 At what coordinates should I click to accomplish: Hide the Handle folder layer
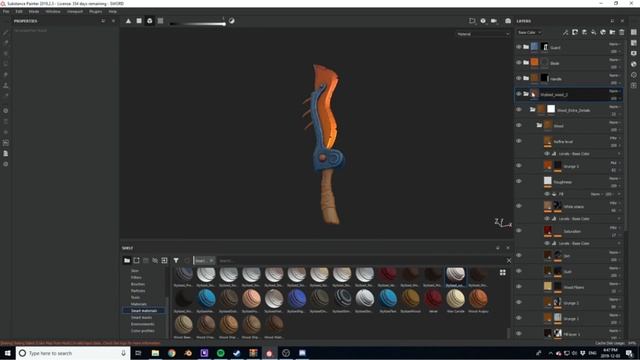click(x=518, y=78)
